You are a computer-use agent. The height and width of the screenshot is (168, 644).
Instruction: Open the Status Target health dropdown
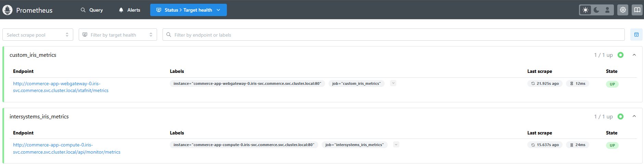(188, 10)
